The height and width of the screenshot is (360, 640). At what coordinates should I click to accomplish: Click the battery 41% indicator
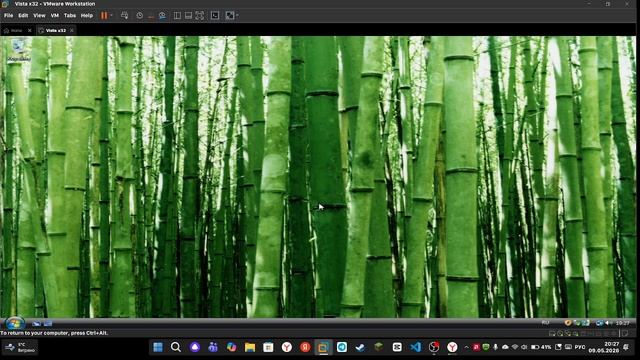pyautogui.click(x=541, y=347)
